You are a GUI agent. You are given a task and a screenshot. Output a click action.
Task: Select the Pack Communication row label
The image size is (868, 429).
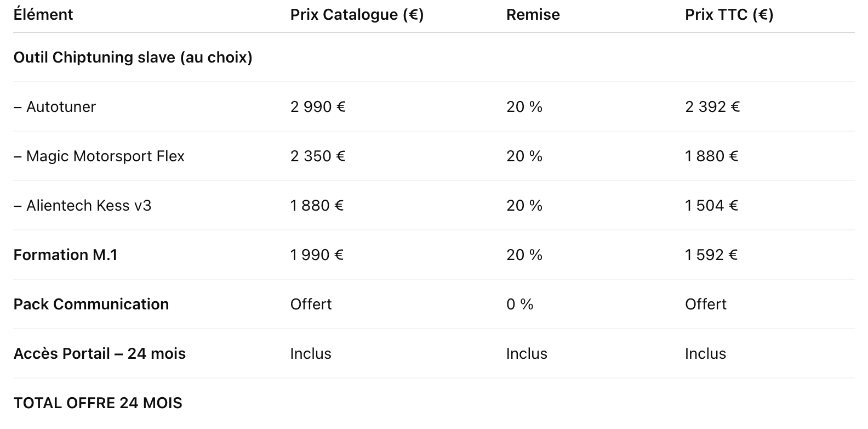(92, 304)
